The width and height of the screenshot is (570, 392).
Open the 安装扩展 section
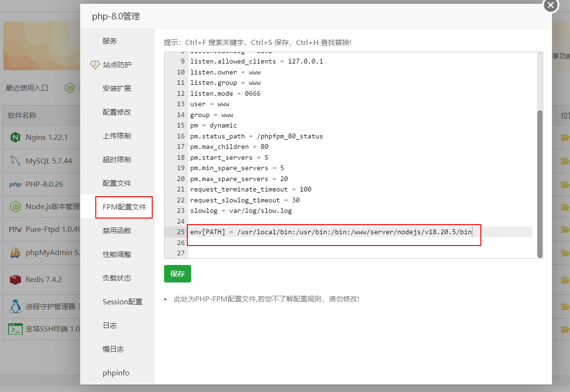click(117, 89)
